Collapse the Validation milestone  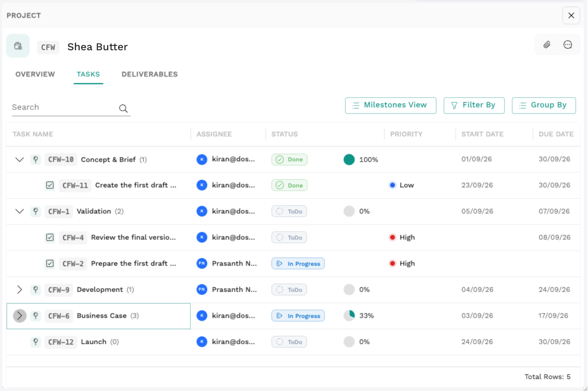coord(19,211)
